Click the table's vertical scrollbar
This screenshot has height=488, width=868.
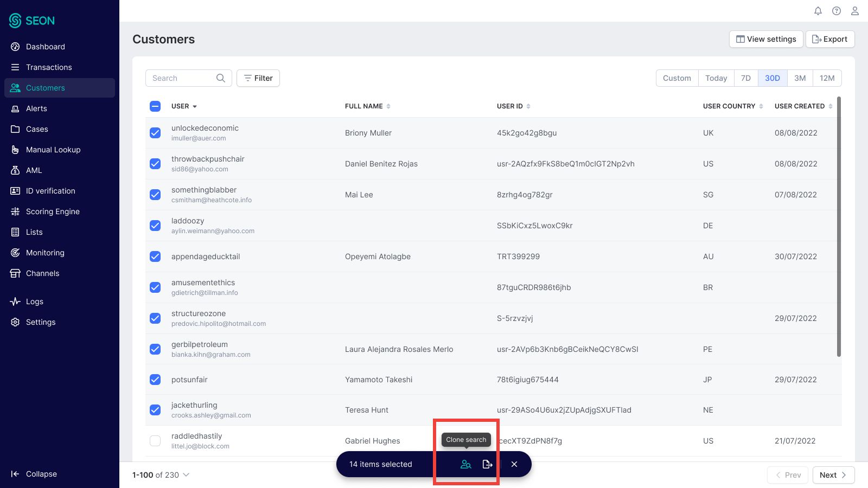839,227
